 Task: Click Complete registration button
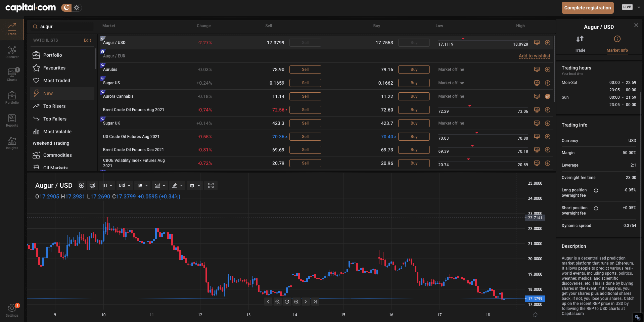(588, 8)
